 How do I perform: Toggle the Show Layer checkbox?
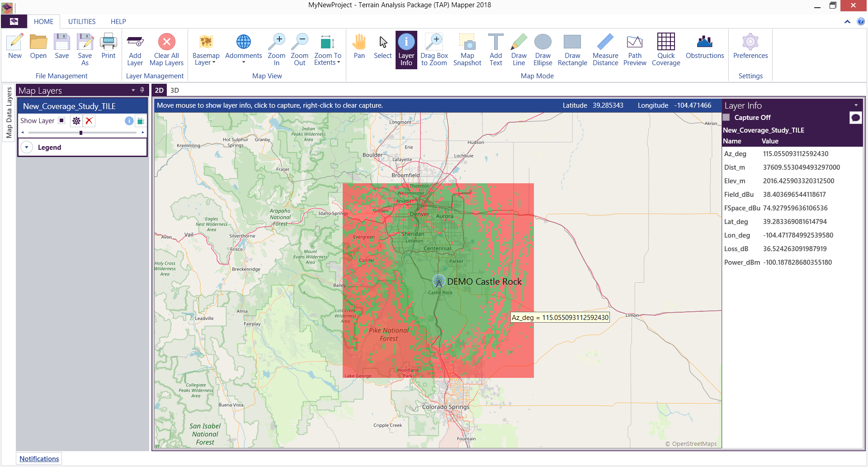62,121
